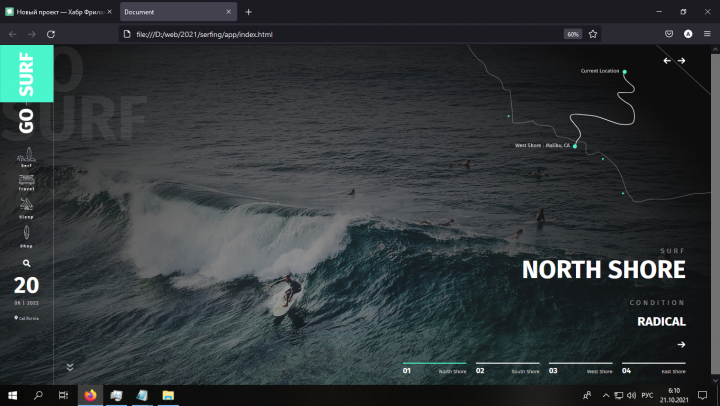720x406 pixels.
Task: Click the 06 | 2022 date text
Action: pyautogui.click(x=26, y=303)
